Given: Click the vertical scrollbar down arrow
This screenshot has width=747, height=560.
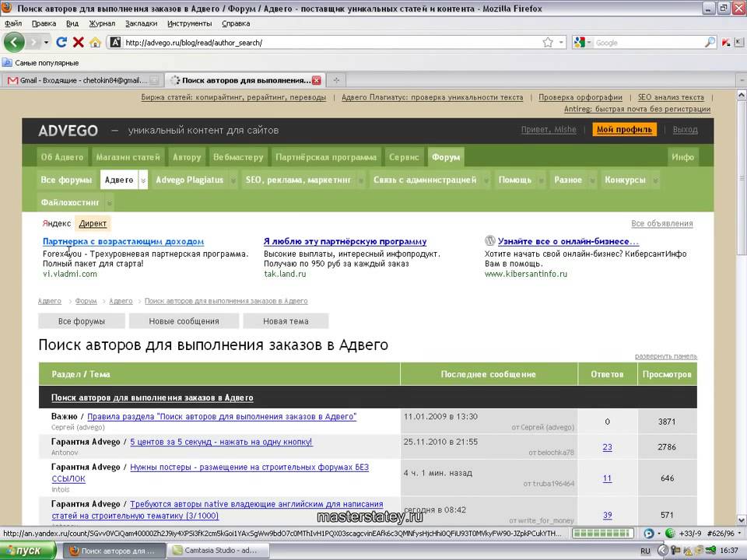Looking at the screenshot, I should click(742, 520).
